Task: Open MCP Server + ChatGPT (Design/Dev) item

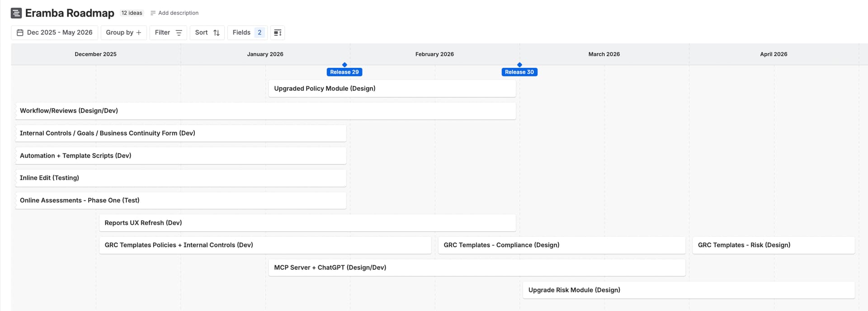Action: (477, 268)
